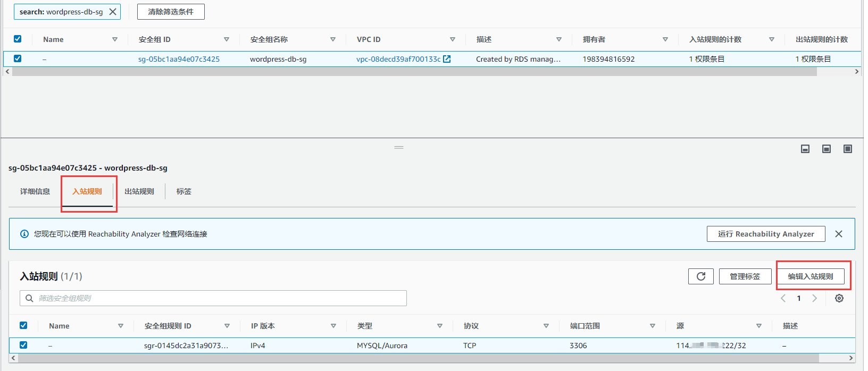Screen dimensions: 868x371
Task: Collapse the details panel to bottom
Action: [805, 149]
